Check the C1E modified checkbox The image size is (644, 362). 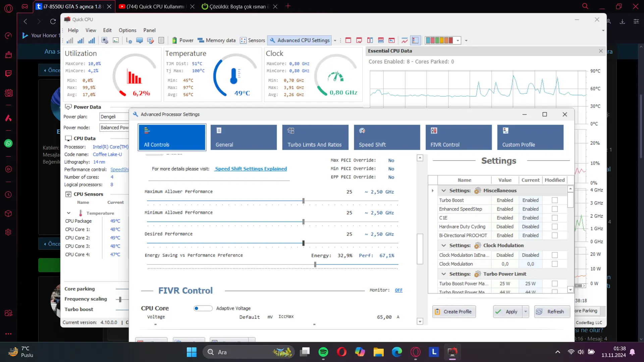(x=555, y=218)
